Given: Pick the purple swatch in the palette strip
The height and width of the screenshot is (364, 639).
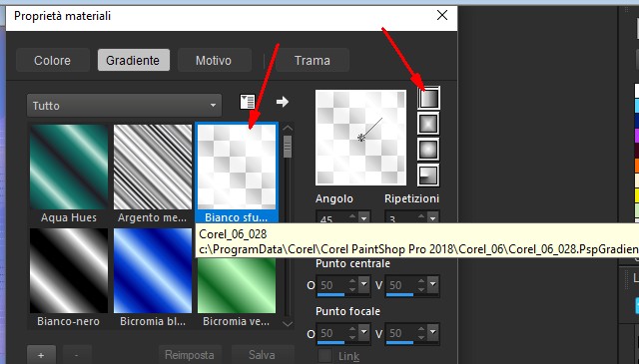Looking at the screenshot, I should (637, 136).
